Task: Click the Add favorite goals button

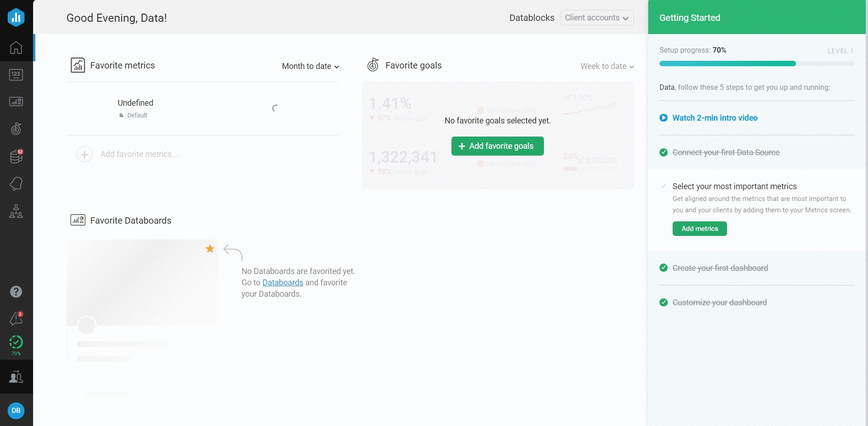Action: coord(497,146)
